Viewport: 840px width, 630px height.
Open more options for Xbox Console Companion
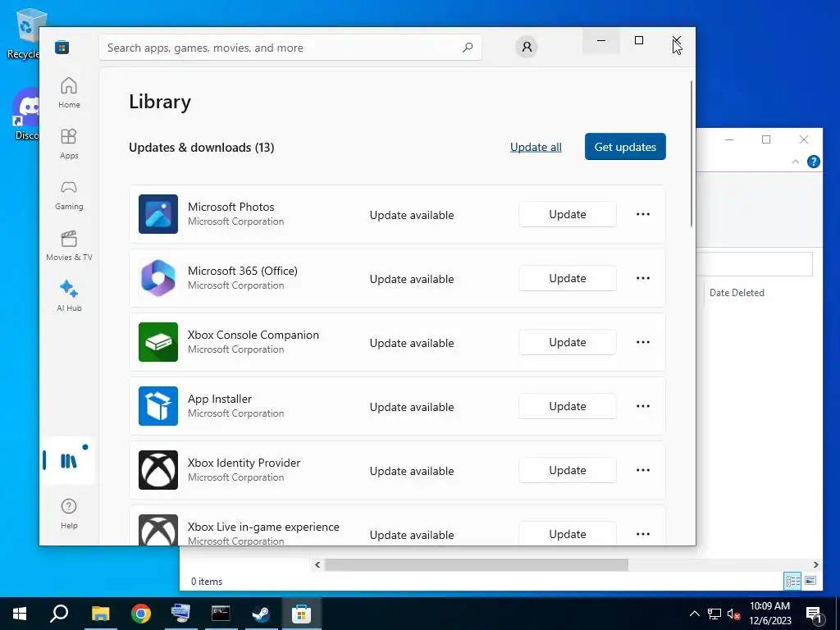[643, 342]
